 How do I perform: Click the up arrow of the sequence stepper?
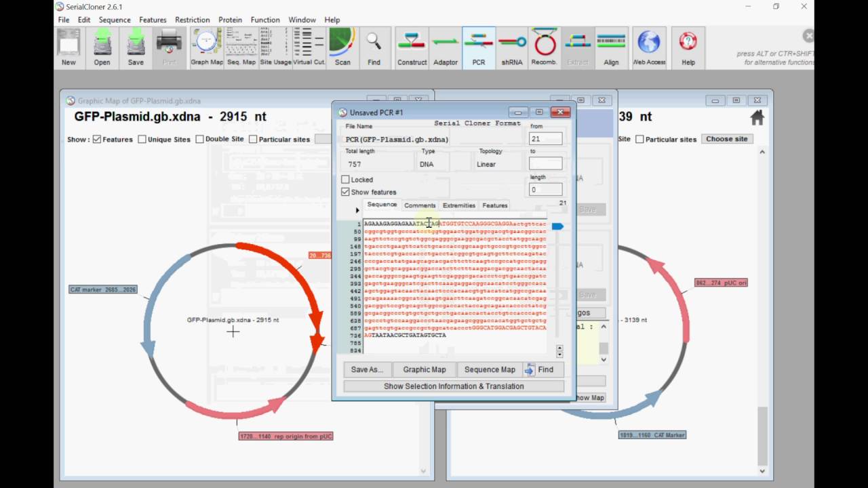559,348
